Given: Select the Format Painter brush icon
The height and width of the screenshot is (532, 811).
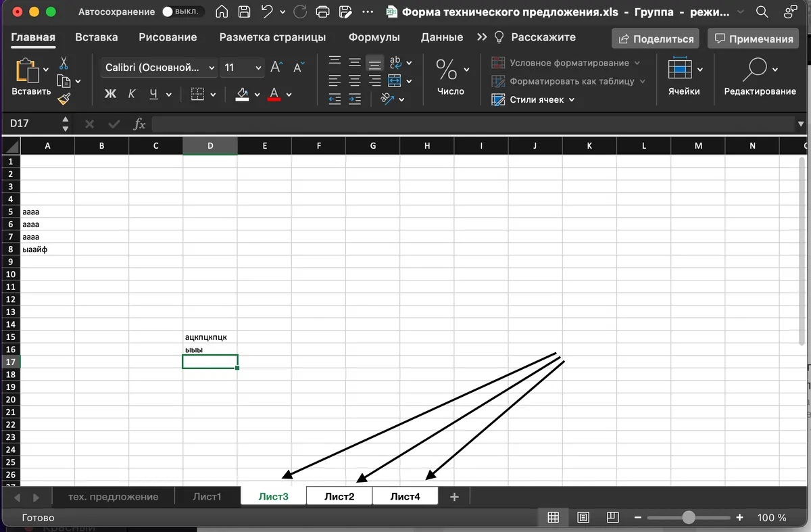Looking at the screenshot, I should [x=64, y=99].
